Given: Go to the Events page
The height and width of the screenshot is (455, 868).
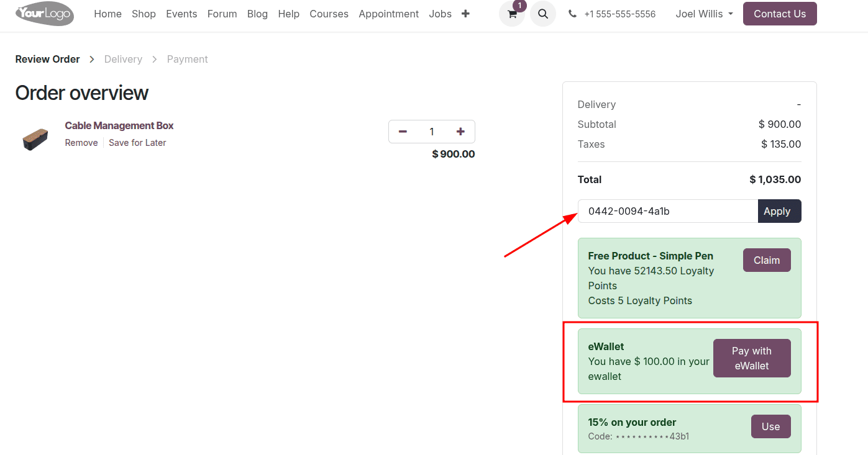Looking at the screenshot, I should coord(181,14).
